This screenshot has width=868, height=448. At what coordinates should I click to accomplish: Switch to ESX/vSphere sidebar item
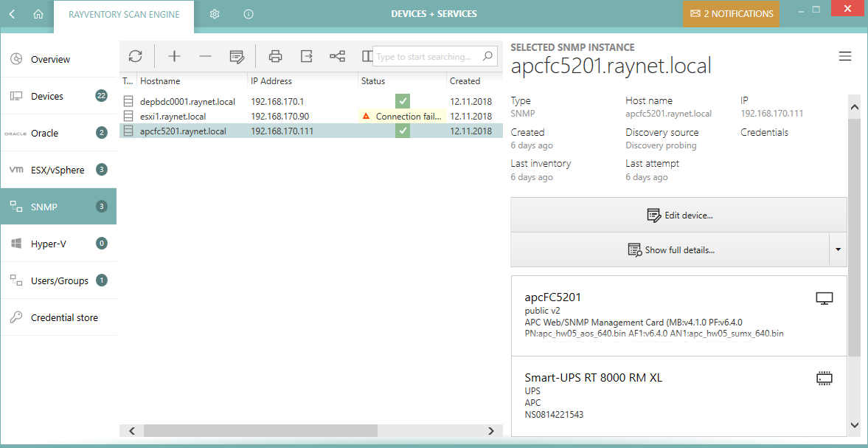[58, 170]
